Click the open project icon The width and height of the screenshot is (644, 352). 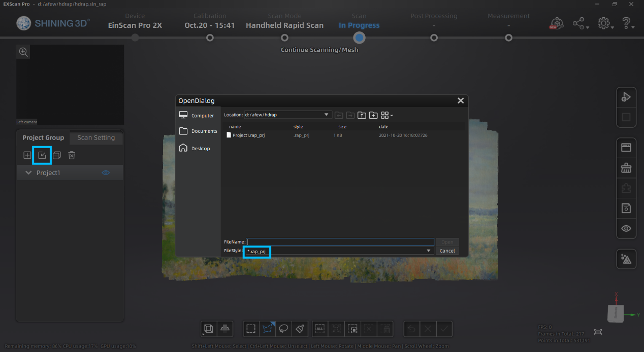42,155
